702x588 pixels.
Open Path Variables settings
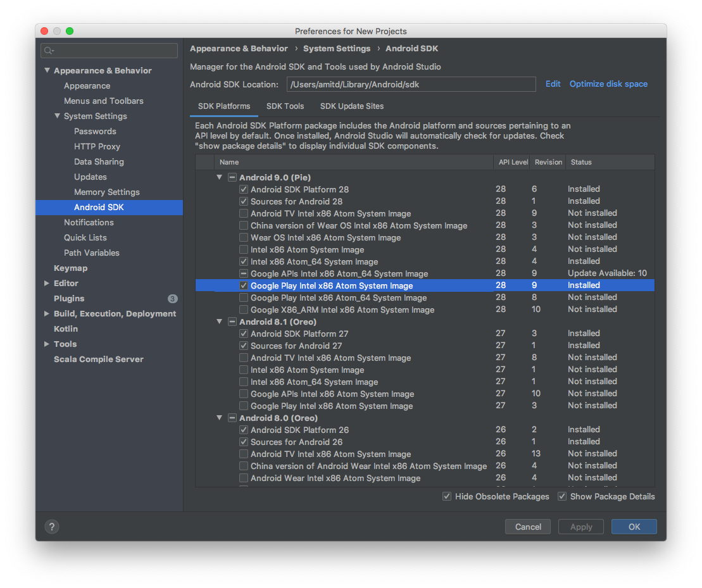[91, 253]
